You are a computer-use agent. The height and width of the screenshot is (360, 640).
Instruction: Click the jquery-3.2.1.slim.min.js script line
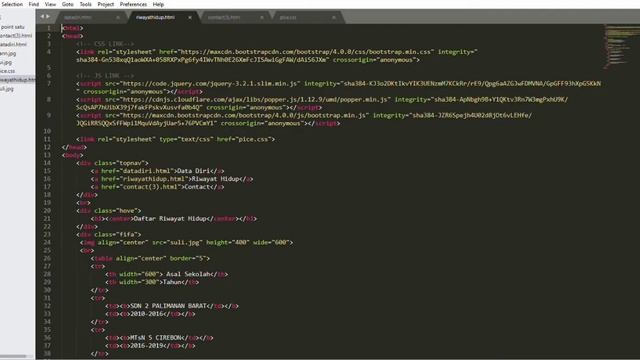point(338,88)
